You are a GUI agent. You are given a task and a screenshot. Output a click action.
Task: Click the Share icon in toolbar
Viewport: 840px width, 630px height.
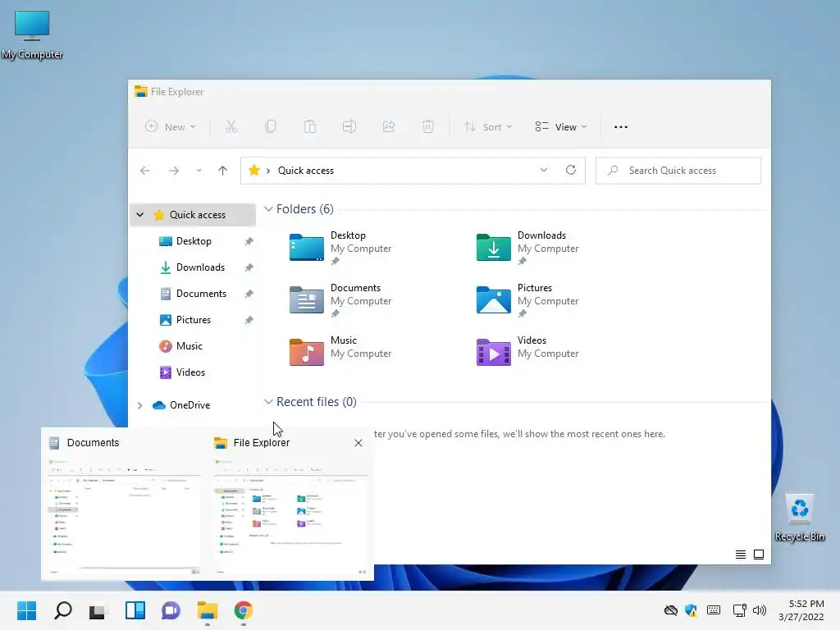pyautogui.click(x=389, y=127)
